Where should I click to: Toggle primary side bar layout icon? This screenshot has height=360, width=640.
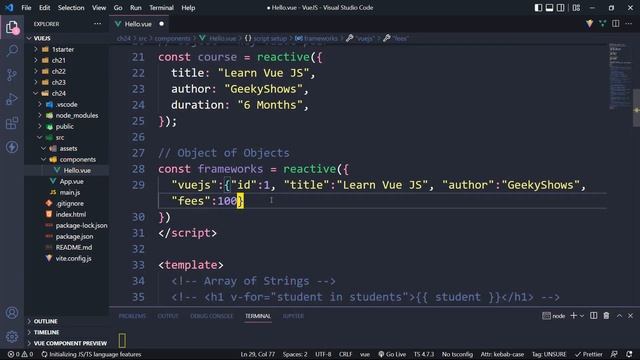click(x=538, y=7)
